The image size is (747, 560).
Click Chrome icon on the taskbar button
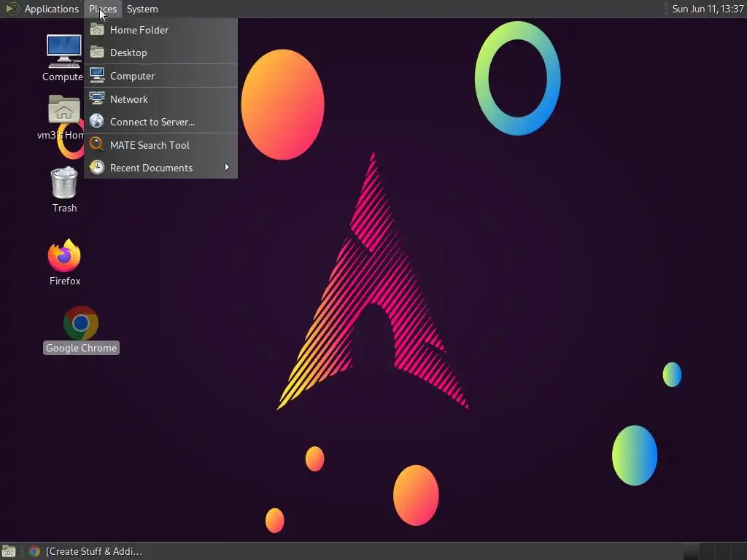pos(34,551)
